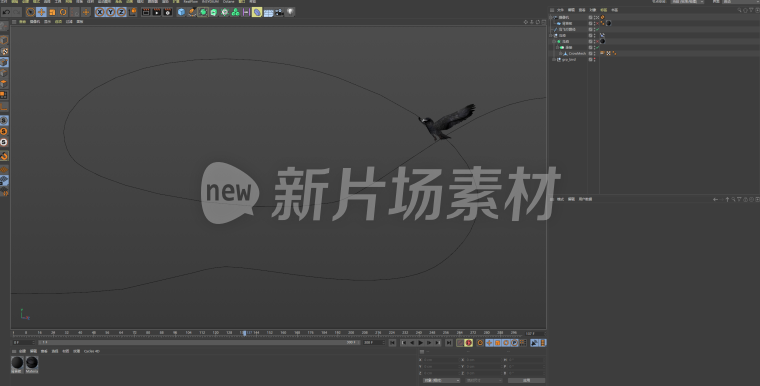Open the MoGraph cloner icon
Image resolution: width=760 pixels, height=386 pixels.
tap(235, 12)
